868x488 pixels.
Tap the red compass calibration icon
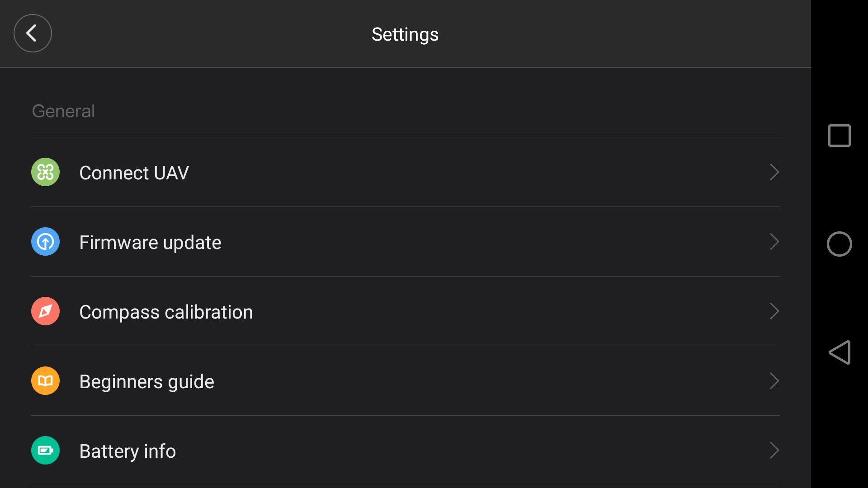tap(45, 311)
